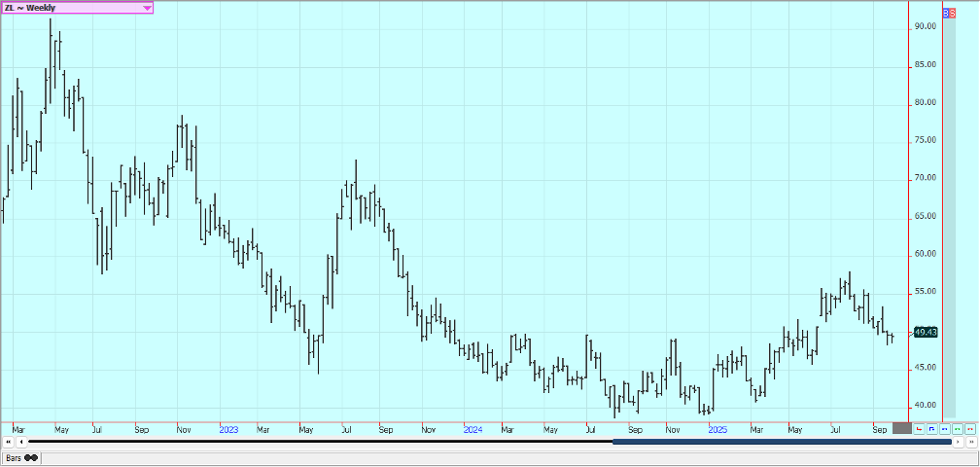The width and height of the screenshot is (980, 467).
Task: Click the 2024 year label on time axis
Action: tap(472, 428)
